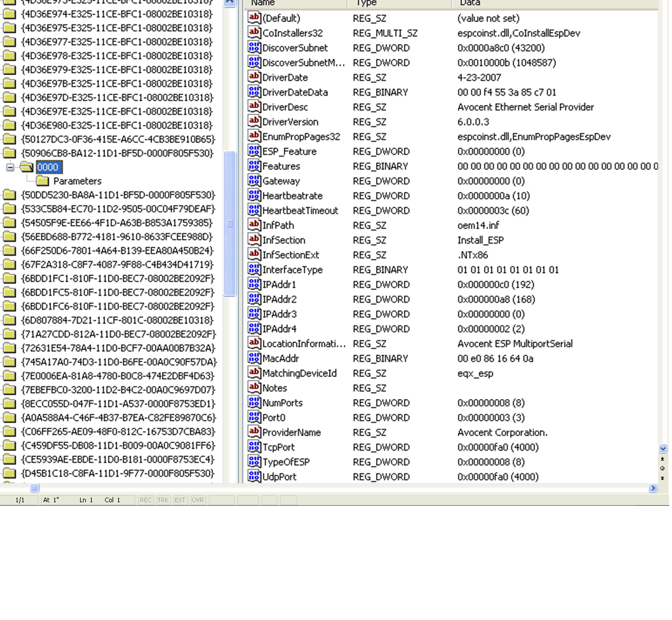Sort values by clicking the Data column header

[470, 4]
